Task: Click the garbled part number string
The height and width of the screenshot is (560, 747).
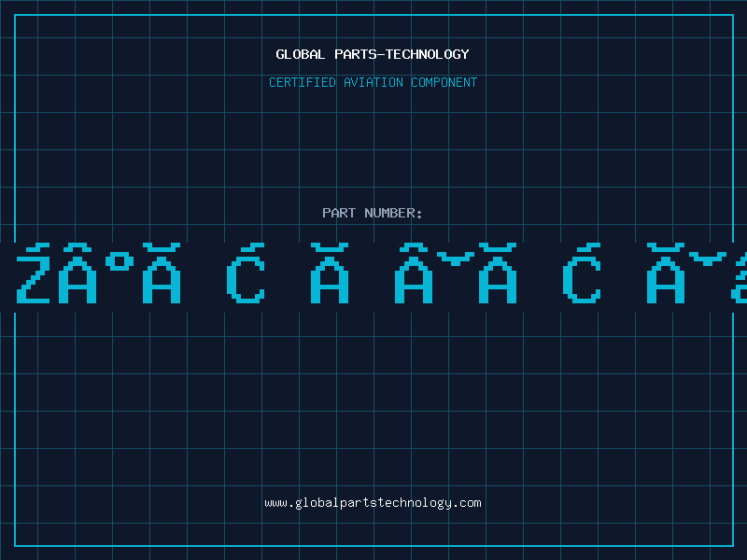Action: (381, 273)
